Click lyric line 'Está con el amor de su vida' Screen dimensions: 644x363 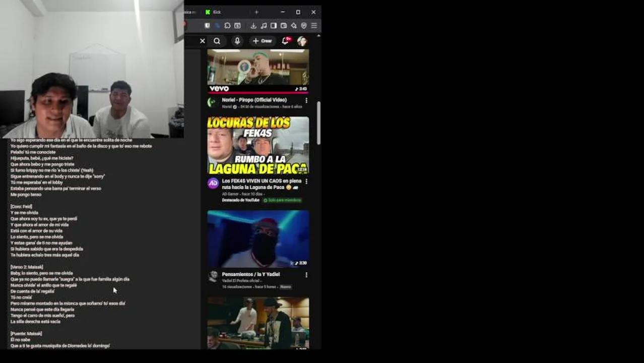click(36, 231)
